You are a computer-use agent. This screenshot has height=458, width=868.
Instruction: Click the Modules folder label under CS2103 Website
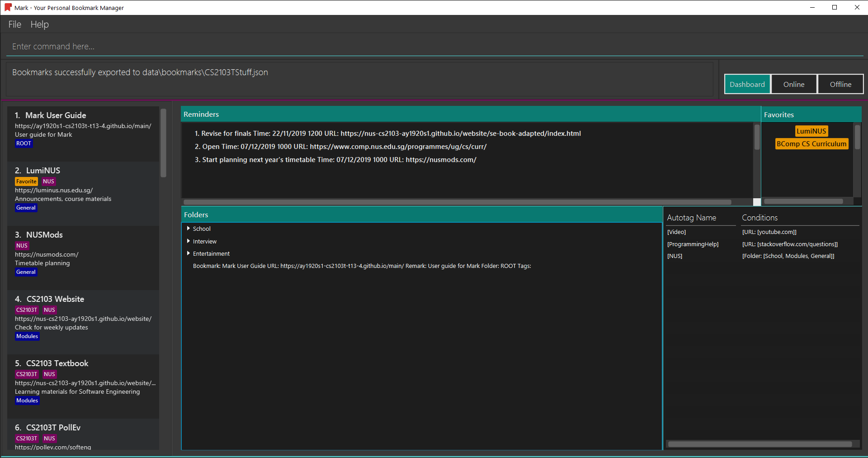pyautogui.click(x=27, y=336)
